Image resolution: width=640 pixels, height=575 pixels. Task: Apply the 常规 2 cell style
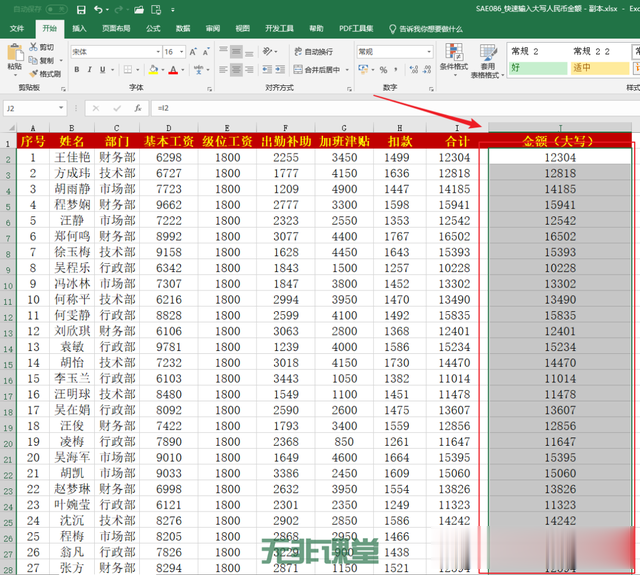point(538,51)
